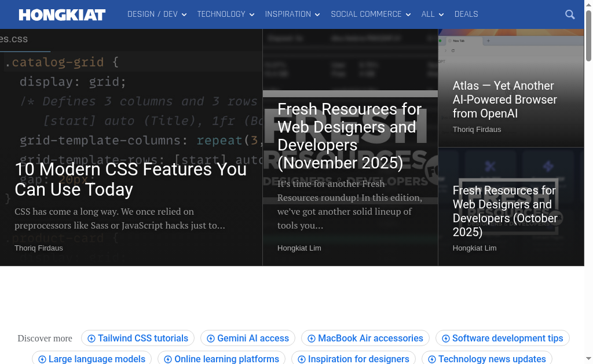593x364 pixels.
Task: Open the Inspiration dropdown menu
Action: tap(292, 14)
